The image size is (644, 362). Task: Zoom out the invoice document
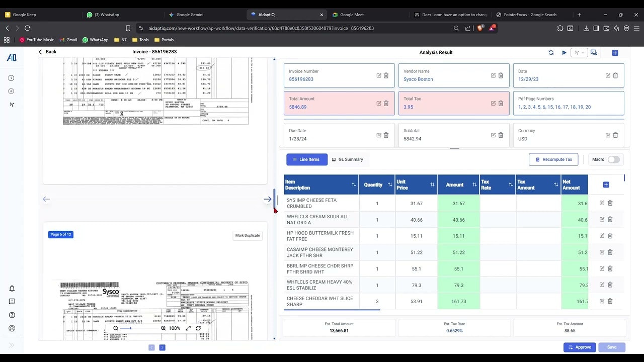click(x=116, y=328)
